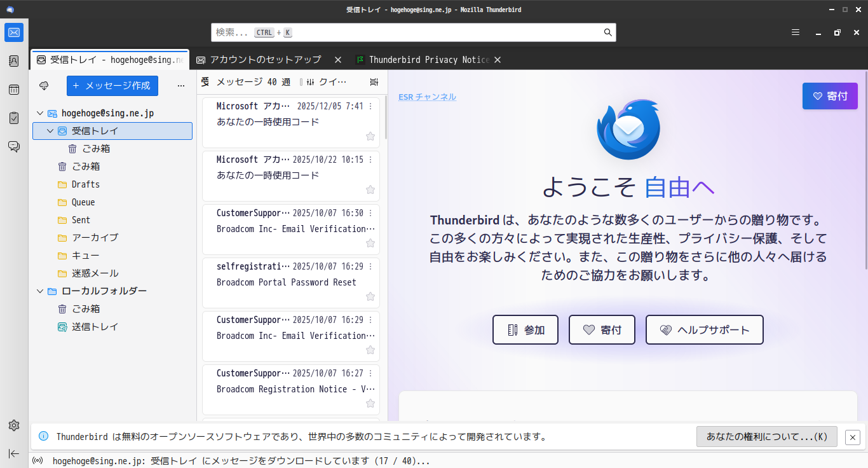
Task: Star the Microsoft message dated 2025/12/05
Action: coord(370,136)
